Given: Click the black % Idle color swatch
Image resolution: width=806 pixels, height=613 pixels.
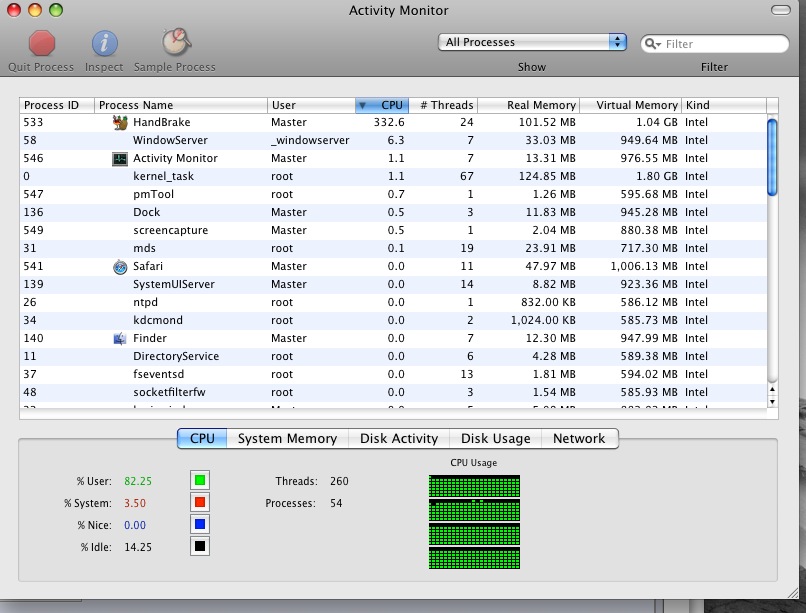Looking at the screenshot, I should pos(200,546).
